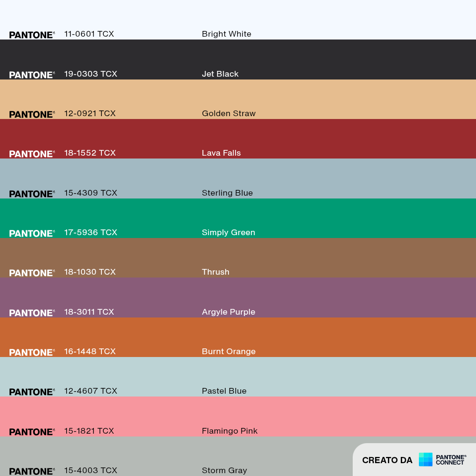Select the Flamingo Pink color swatch

(x=238, y=416)
